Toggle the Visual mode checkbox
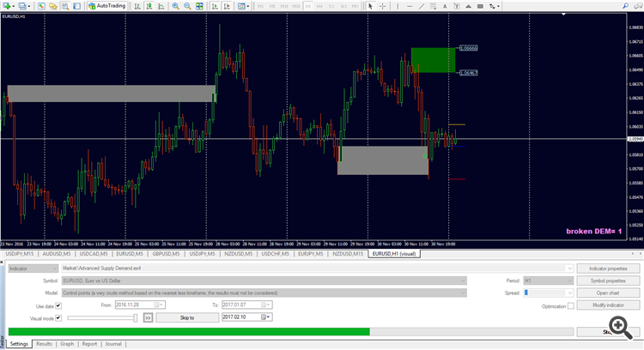The height and width of the screenshot is (350, 644). tap(58, 318)
